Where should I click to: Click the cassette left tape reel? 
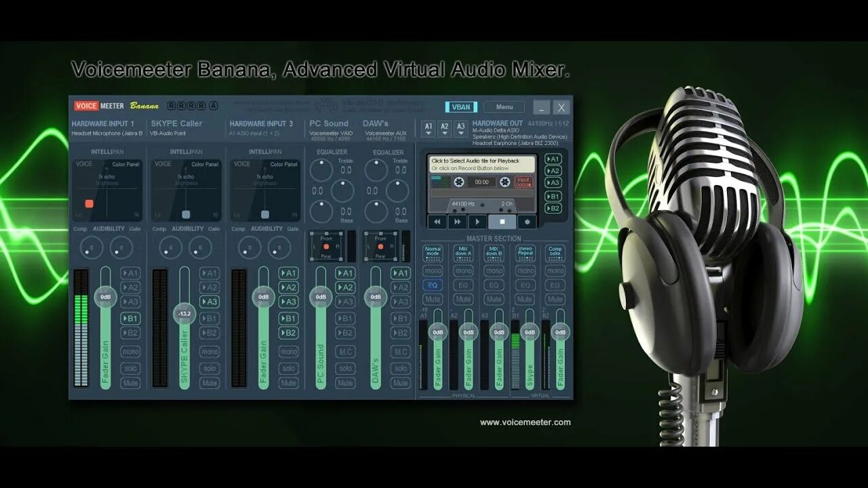[459, 182]
